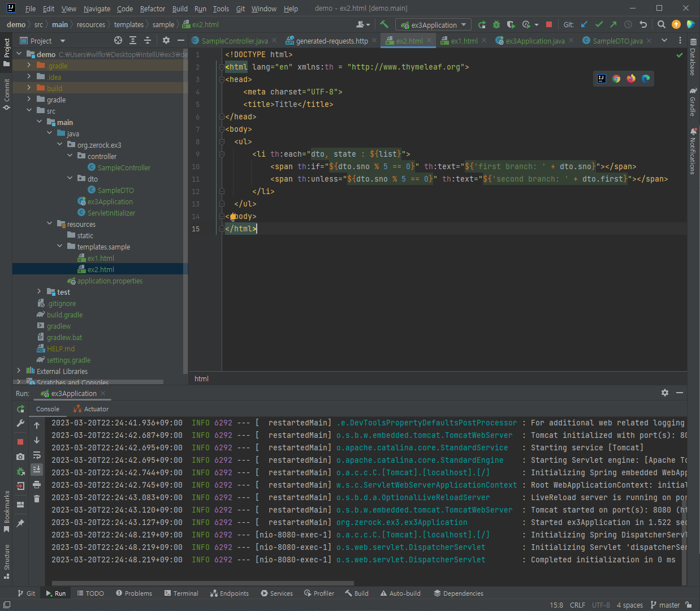
Task: Stop the running app via the toolbar stop square
Action: 548,24
